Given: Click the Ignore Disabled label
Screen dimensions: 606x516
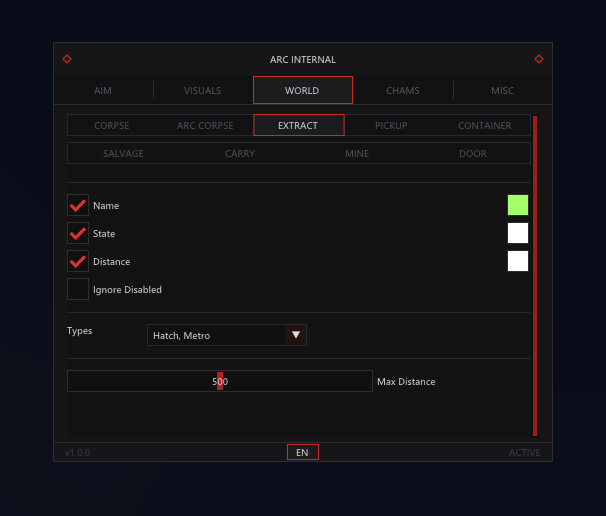Looking at the screenshot, I should [x=127, y=290].
